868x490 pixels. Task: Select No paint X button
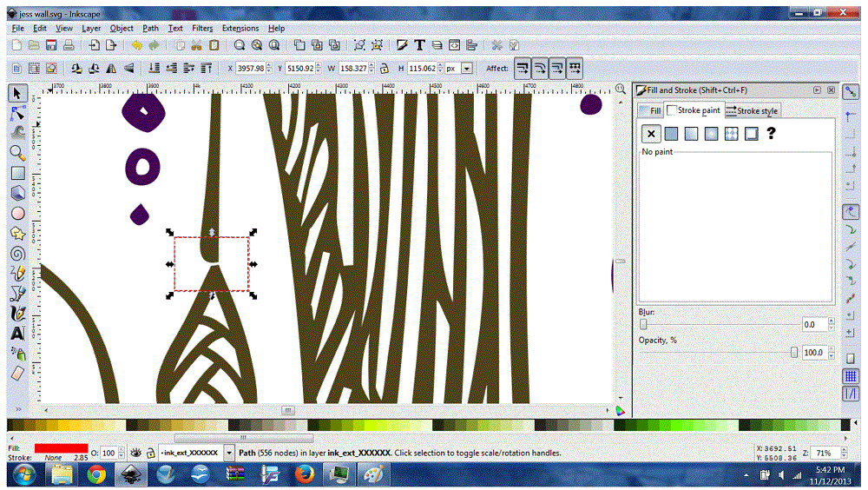click(x=651, y=134)
